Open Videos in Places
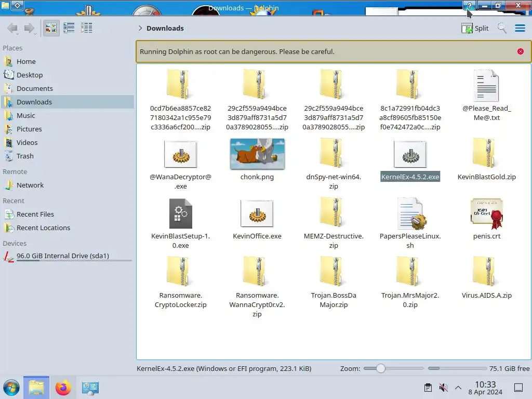 (68, 143)
